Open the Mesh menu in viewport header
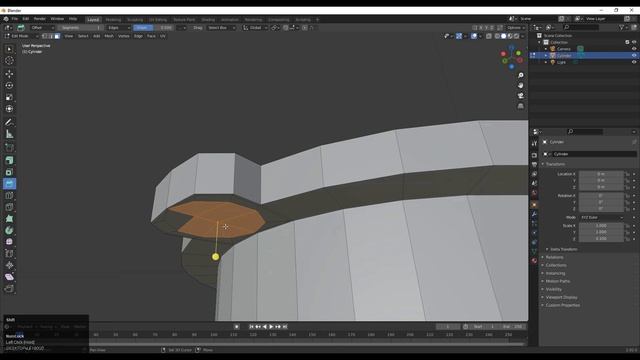640x360 pixels. (109, 36)
